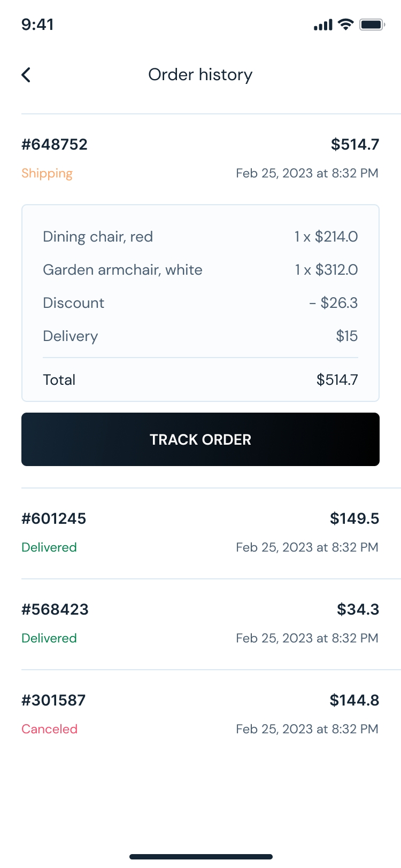Tap the Canceled status label
Image resolution: width=401 pixels, height=868 pixels.
click(49, 729)
